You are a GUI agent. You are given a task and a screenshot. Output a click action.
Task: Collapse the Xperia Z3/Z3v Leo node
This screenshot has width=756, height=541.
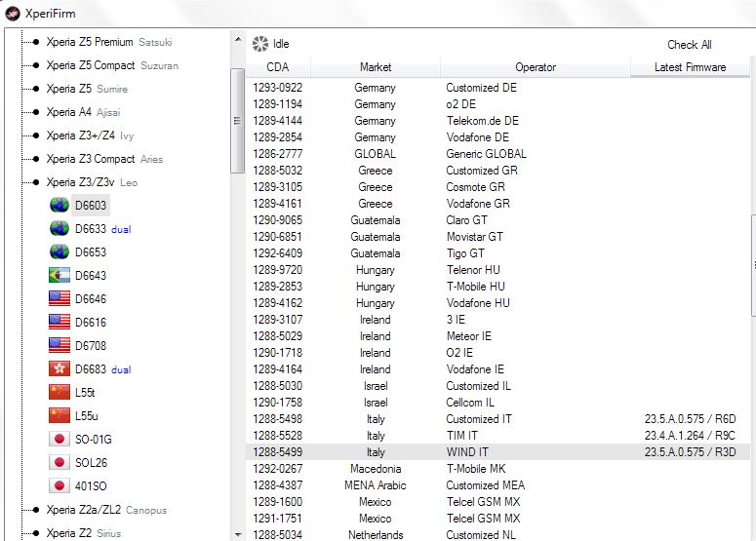35,182
